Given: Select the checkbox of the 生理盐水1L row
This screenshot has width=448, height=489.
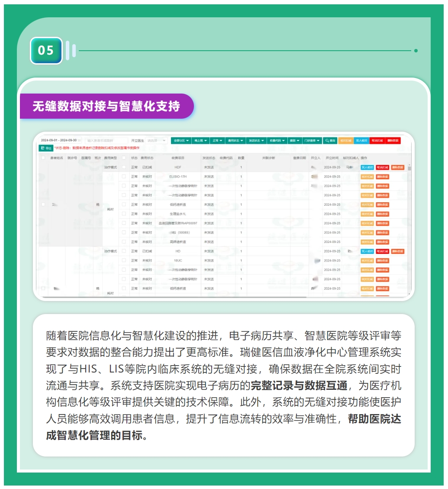Looking at the screenshot, I should click(x=124, y=214).
